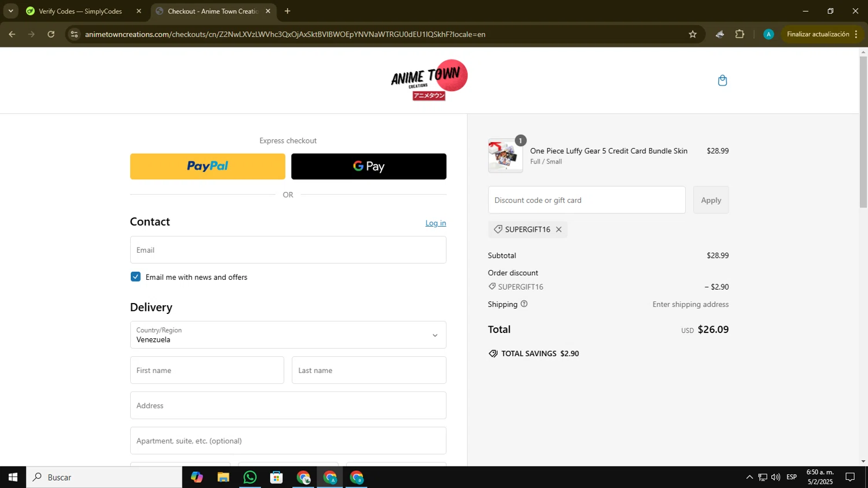This screenshot has height=488, width=868.
Task: Expand the Country/Region Venezuela dropdown
Action: 288,335
